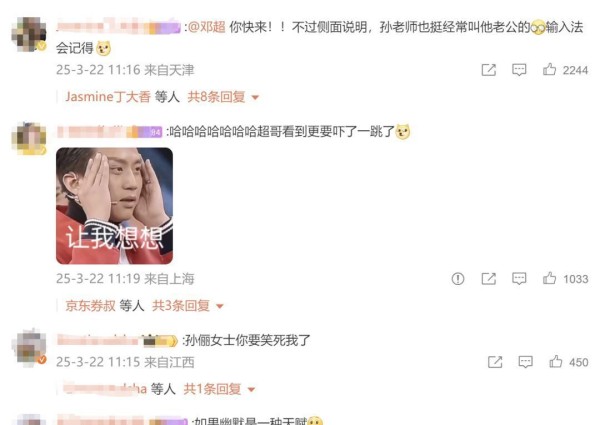
Task: Like the comment with 1033 likes
Action: pos(549,278)
